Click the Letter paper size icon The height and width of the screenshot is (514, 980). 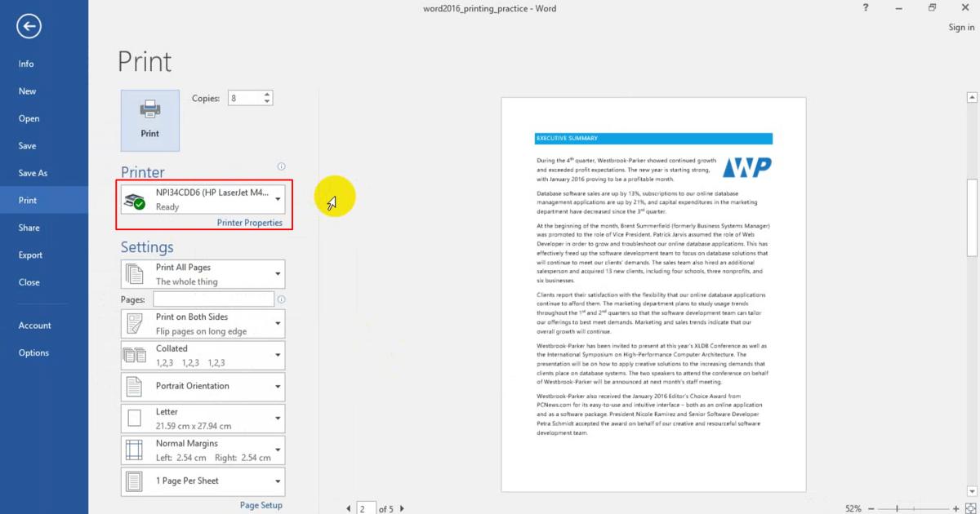coord(134,419)
